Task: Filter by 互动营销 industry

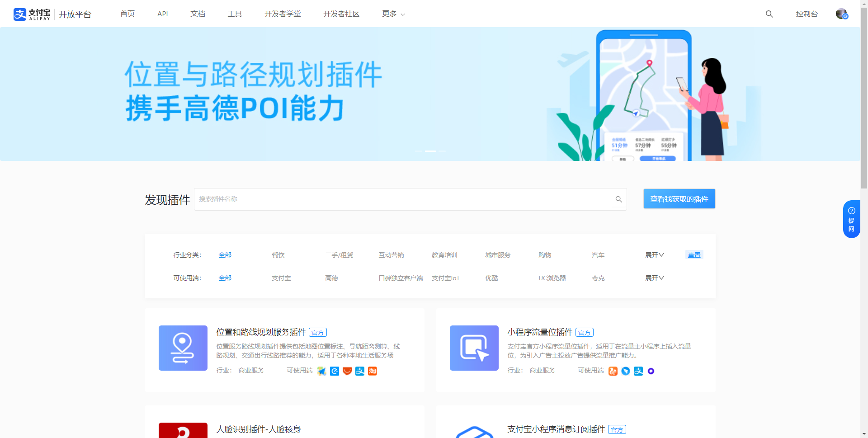Action: pos(392,255)
